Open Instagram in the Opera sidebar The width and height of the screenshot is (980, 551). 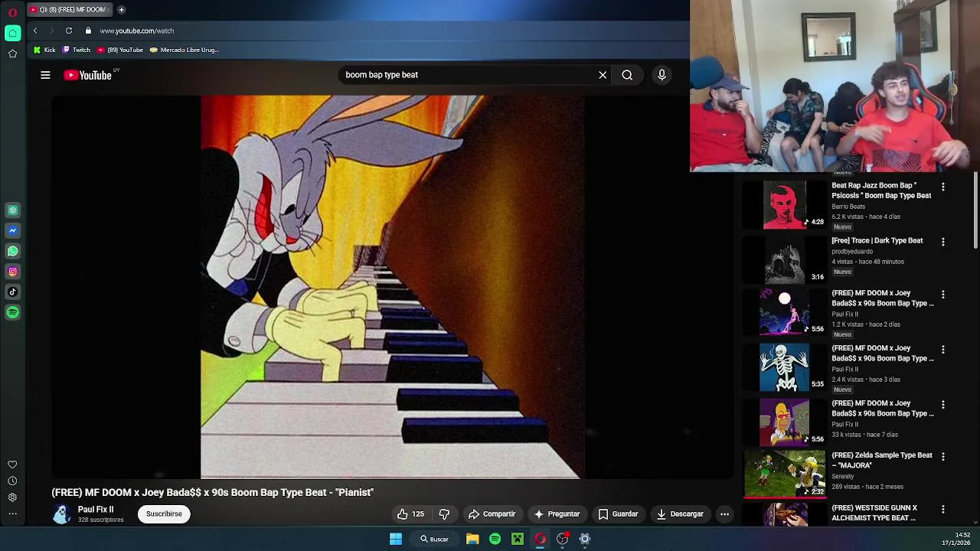point(12,272)
